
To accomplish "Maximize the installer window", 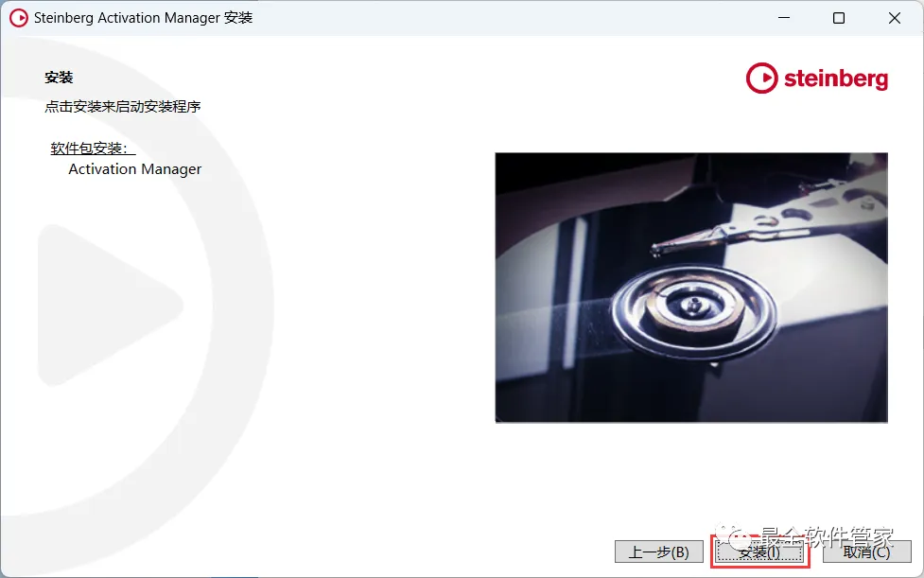I will coord(839,18).
